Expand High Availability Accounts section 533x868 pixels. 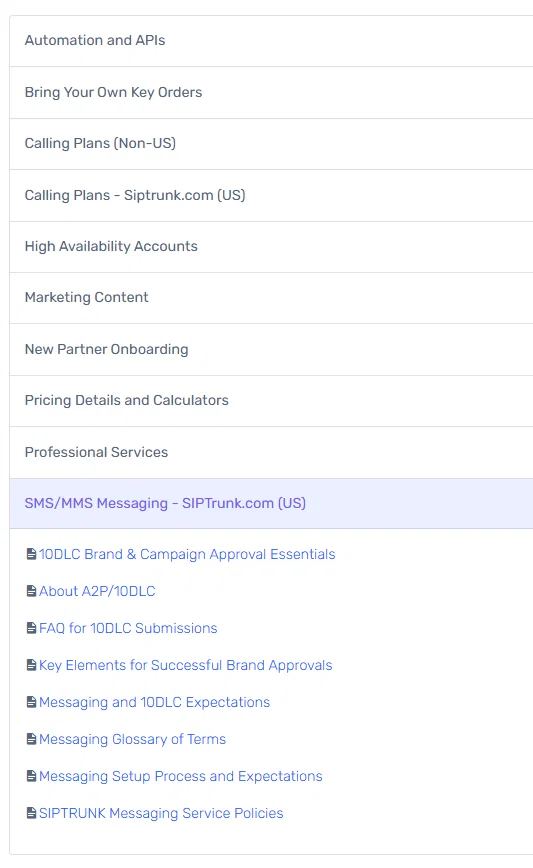click(271, 247)
